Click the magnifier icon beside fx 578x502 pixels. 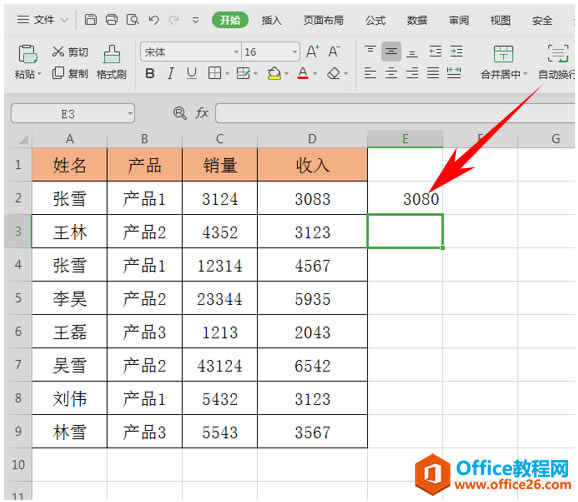click(x=180, y=113)
